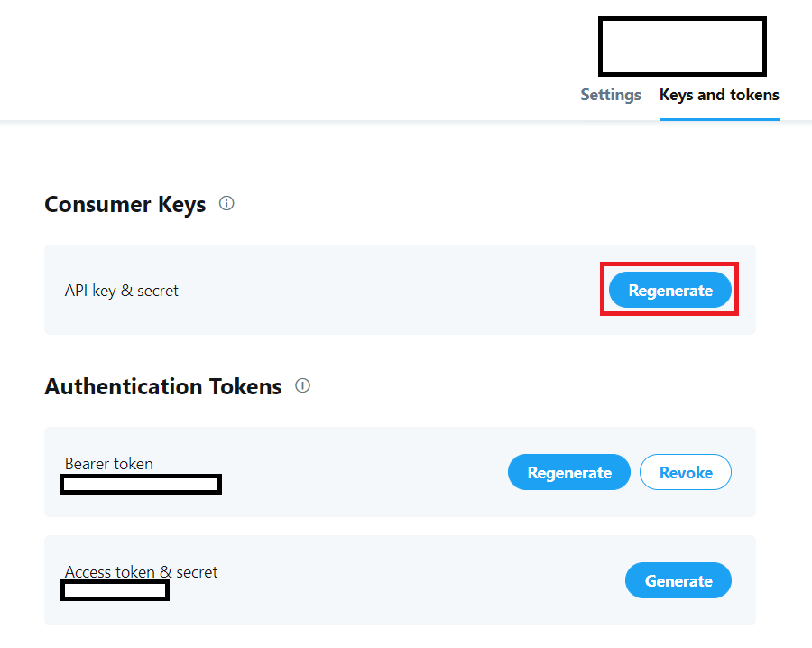The width and height of the screenshot is (812, 648).
Task: Click empty area in API key row card
Action: [x=388, y=290]
